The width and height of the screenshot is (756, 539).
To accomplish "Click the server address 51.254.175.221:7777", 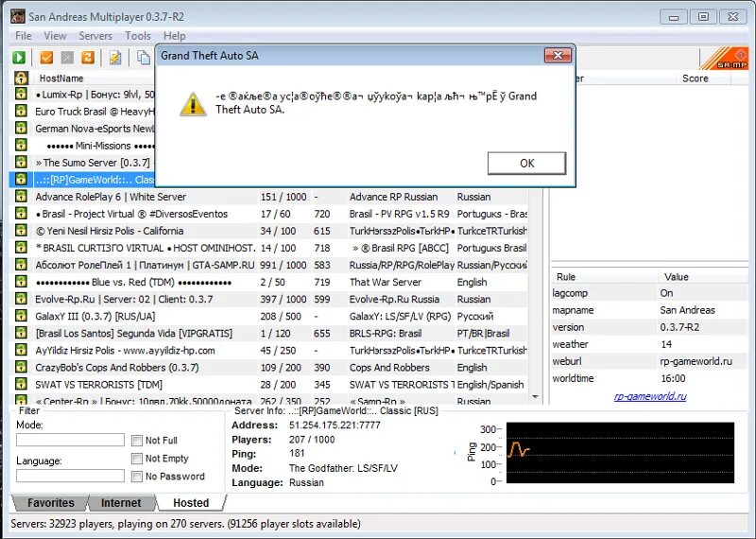I will pyautogui.click(x=335, y=426).
